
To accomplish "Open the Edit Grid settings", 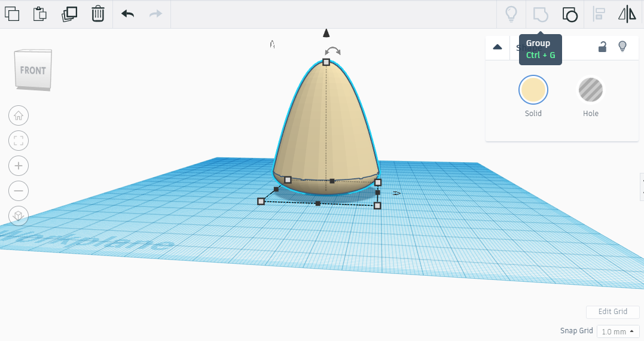I will coord(613,312).
